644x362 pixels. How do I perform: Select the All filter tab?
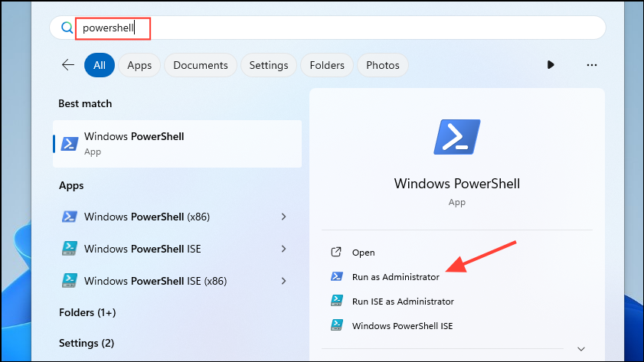(100, 65)
